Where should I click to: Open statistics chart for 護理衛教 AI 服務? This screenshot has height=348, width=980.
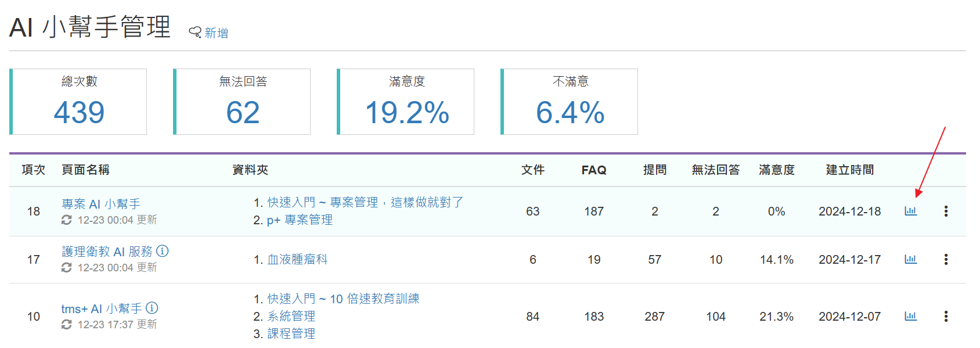910,259
